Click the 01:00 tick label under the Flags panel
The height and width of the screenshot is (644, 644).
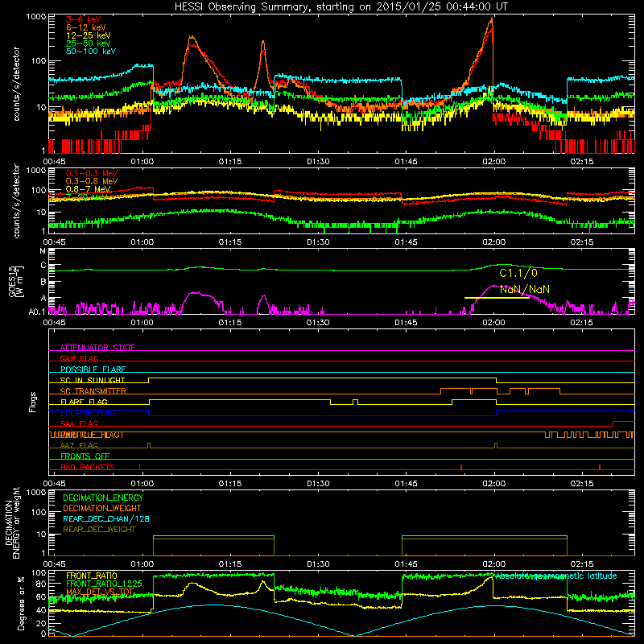point(142,484)
